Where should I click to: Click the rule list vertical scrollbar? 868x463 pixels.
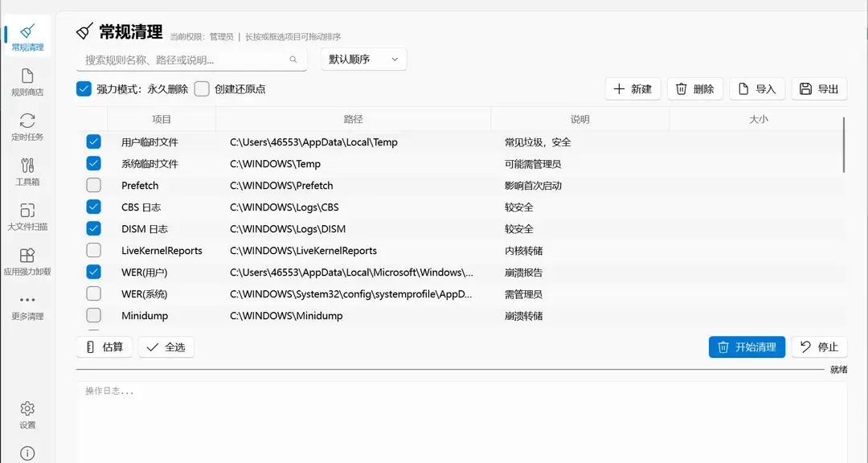pos(844,145)
